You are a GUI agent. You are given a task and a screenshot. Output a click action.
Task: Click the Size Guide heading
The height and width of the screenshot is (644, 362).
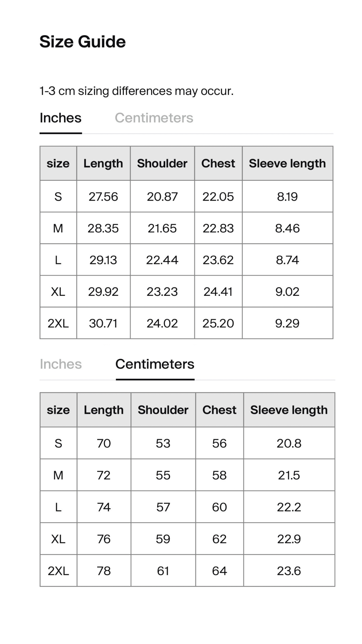[82, 42]
